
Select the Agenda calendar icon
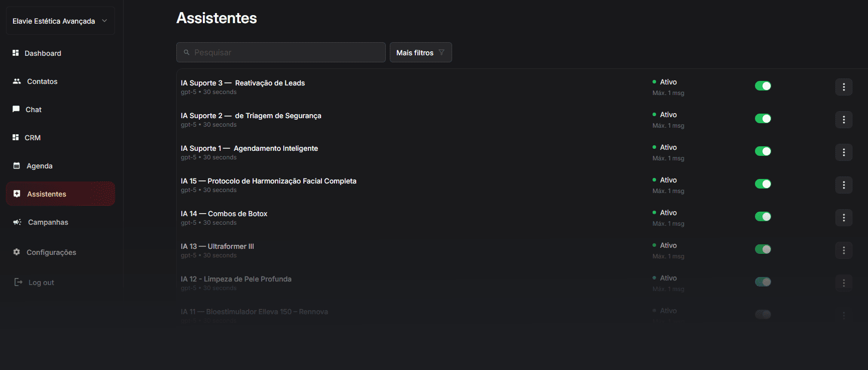pyautogui.click(x=17, y=165)
